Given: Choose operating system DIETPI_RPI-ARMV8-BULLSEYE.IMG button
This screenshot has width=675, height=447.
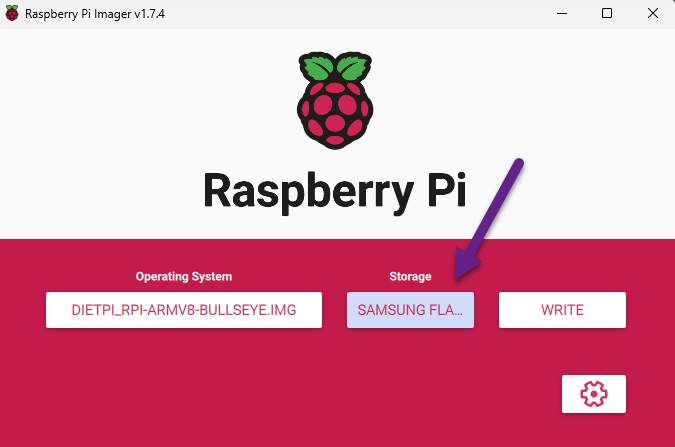Looking at the screenshot, I should click(x=184, y=310).
